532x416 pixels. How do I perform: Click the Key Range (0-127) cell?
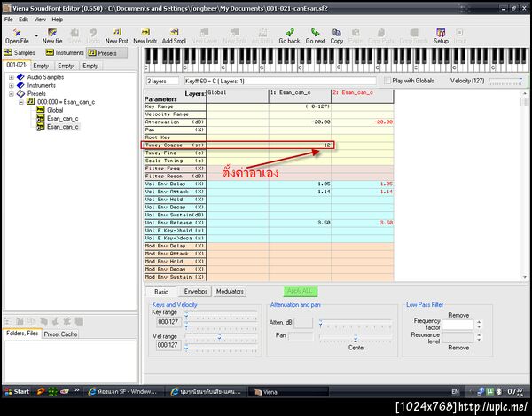(x=300, y=106)
